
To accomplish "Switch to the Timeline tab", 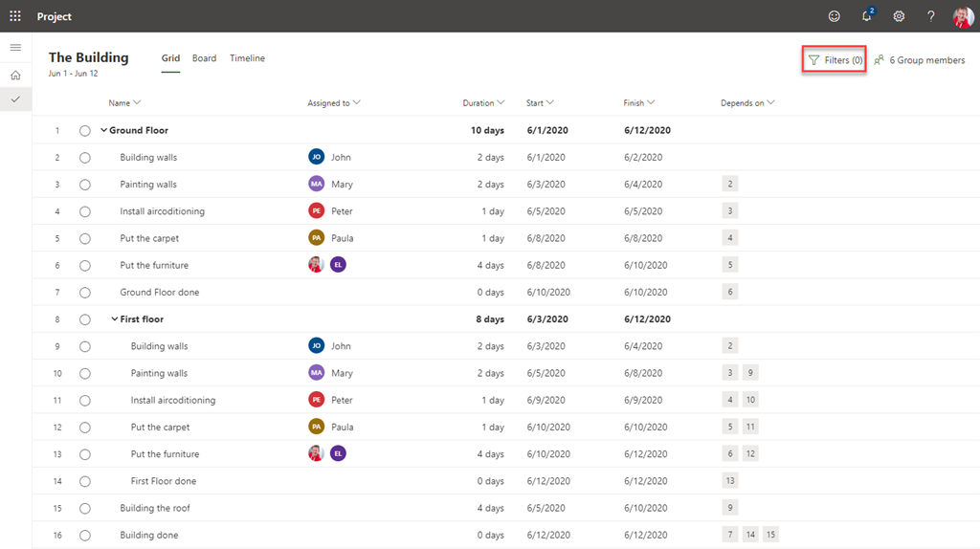I will click(247, 58).
